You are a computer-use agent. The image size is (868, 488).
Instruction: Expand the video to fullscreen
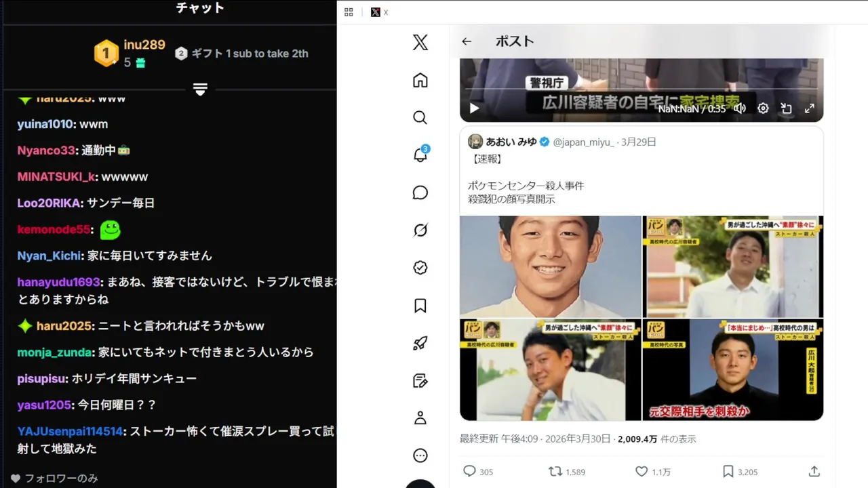(x=809, y=108)
